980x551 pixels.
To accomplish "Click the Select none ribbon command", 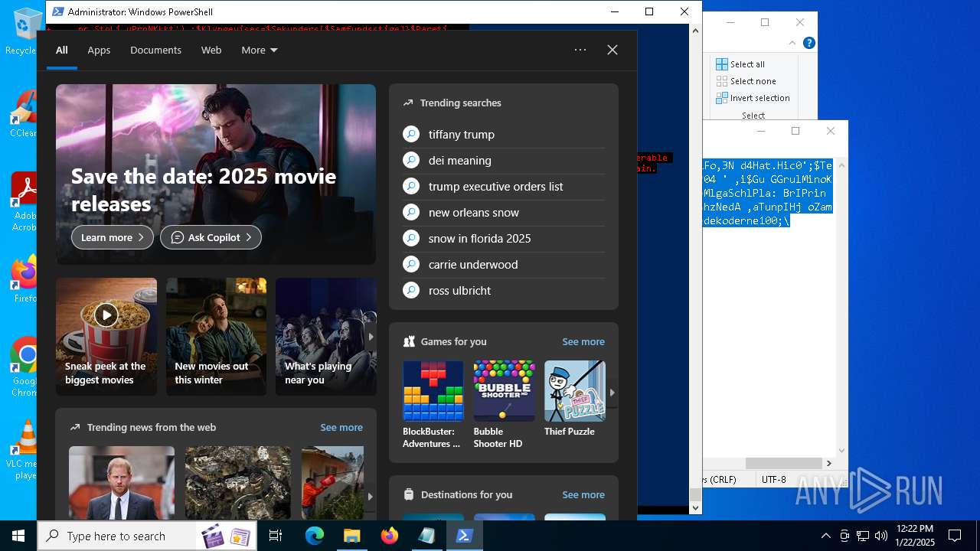I will pyautogui.click(x=746, y=81).
